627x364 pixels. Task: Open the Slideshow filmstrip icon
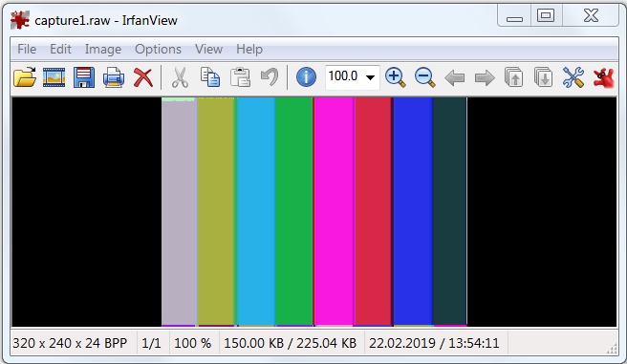[54, 77]
